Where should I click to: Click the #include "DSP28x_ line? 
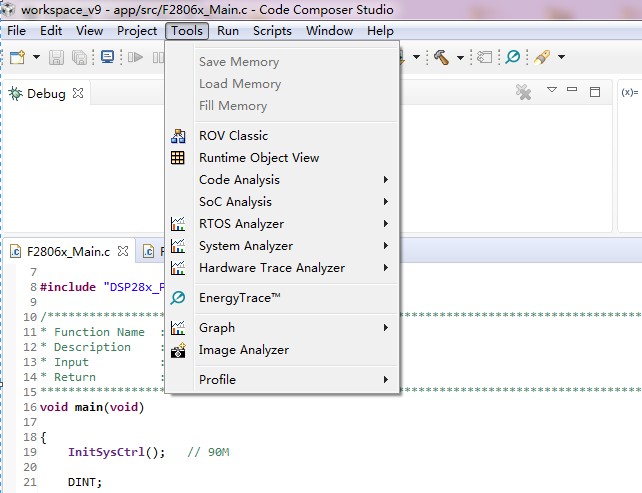pos(102,287)
